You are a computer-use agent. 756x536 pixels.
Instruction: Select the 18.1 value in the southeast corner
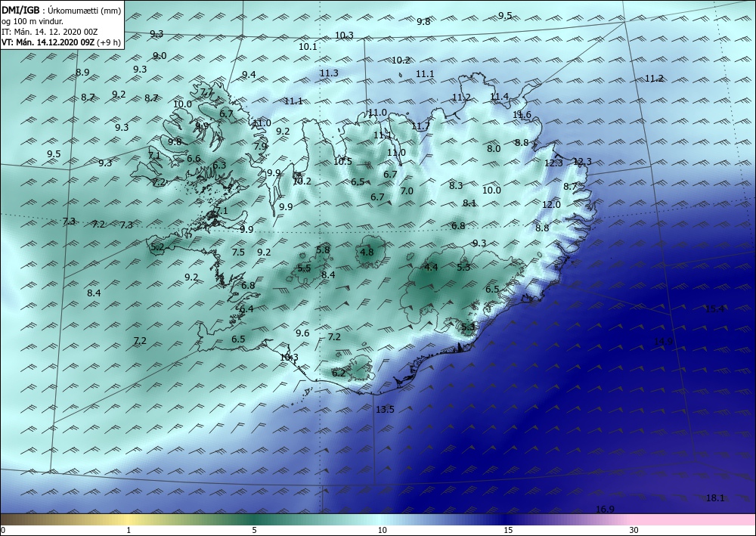[715, 498]
